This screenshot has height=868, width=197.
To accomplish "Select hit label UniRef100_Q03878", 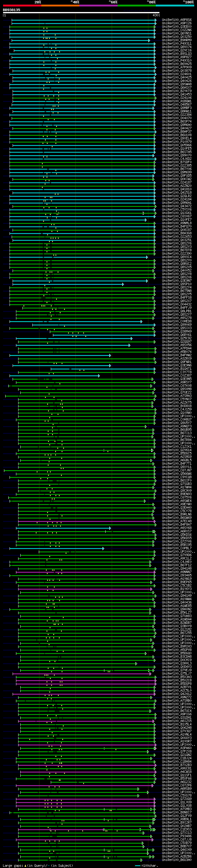I will (x=177, y=71).
